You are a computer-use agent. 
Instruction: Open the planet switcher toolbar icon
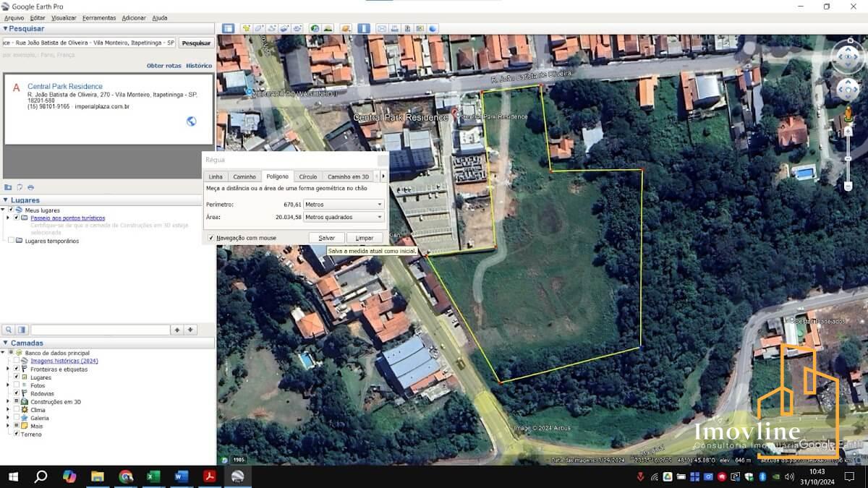pyautogui.click(x=346, y=28)
